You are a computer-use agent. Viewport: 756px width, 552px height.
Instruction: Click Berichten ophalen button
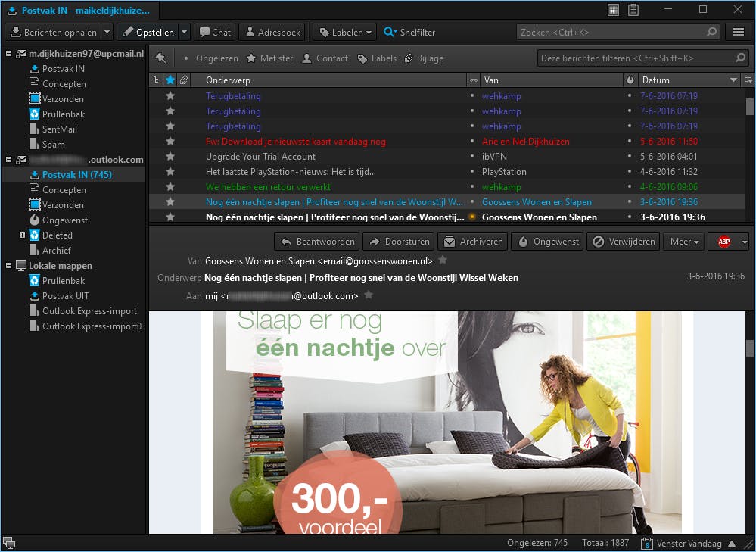[x=53, y=32]
